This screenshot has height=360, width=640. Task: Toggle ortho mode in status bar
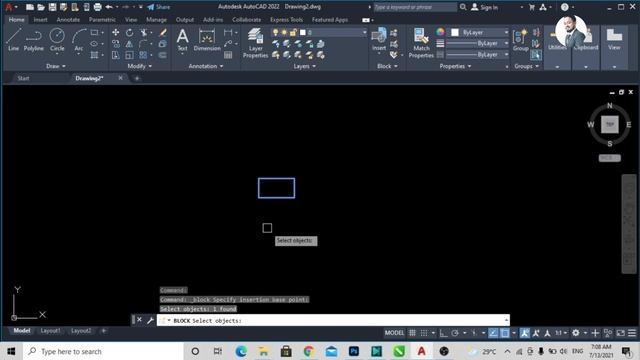tap(443, 333)
